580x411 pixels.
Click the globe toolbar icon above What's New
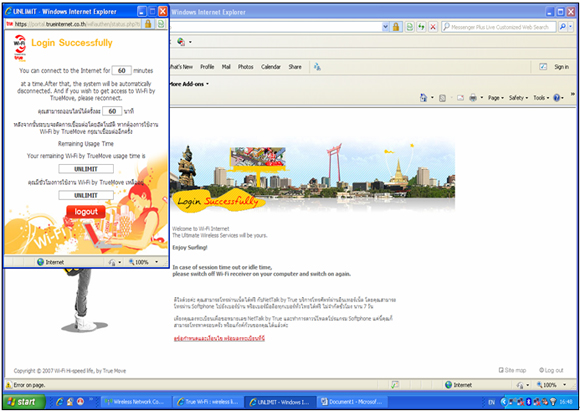pyautogui.click(x=181, y=42)
